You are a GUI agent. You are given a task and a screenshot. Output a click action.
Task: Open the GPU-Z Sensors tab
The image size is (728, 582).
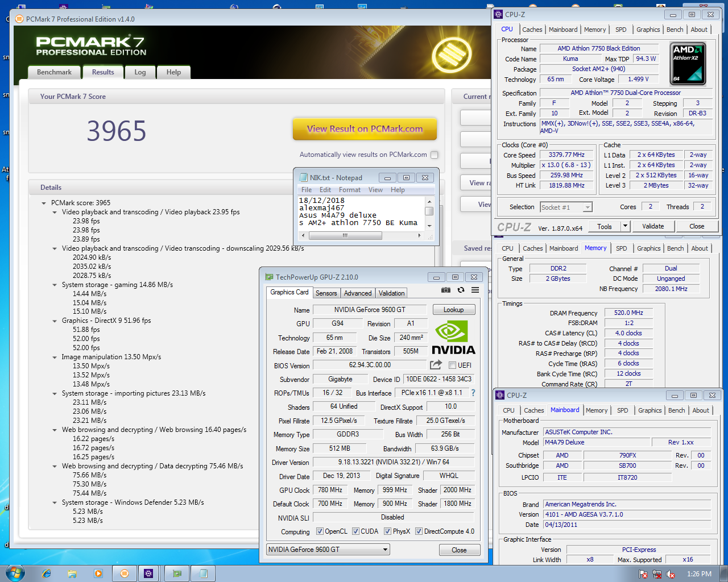(326, 293)
